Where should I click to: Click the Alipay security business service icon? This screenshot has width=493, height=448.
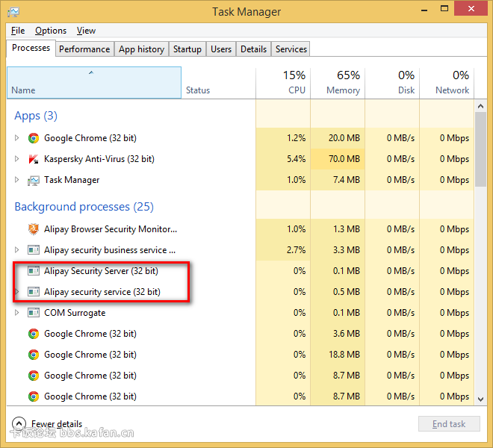coord(34,250)
